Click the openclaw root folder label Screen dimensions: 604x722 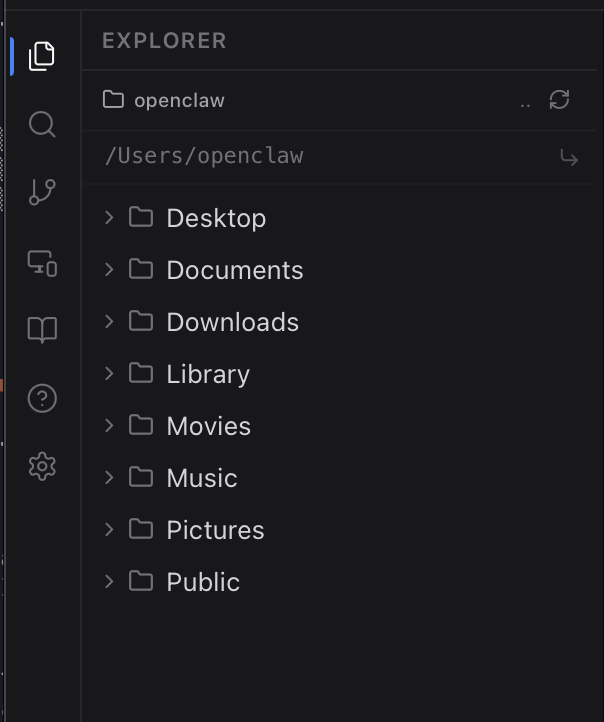click(180, 100)
